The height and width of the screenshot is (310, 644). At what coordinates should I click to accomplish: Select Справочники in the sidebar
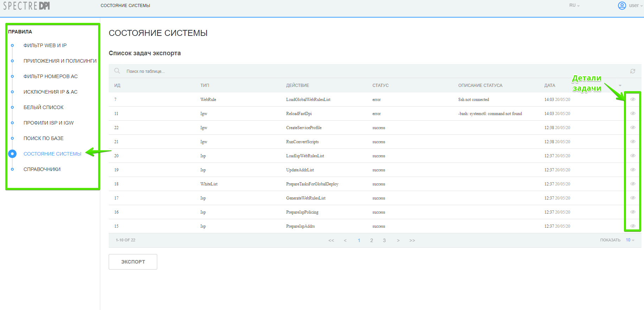(42, 169)
